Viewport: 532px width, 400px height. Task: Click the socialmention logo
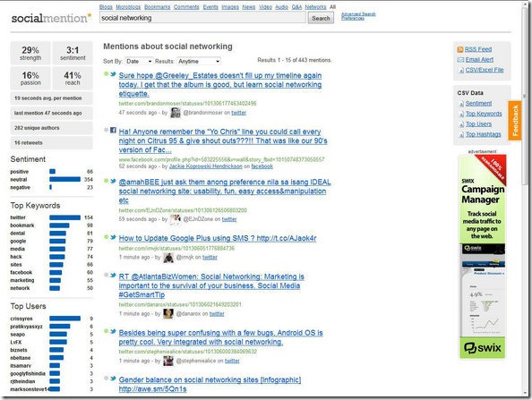[51, 18]
